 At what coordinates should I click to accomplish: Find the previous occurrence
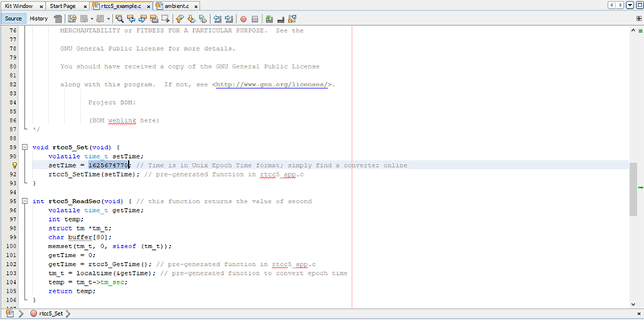coord(131,19)
